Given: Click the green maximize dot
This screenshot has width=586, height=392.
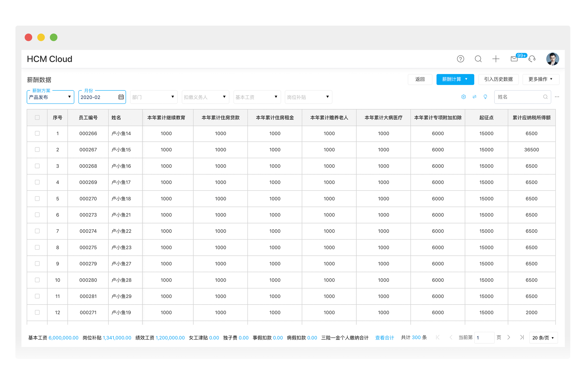Looking at the screenshot, I should pyautogui.click(x=54, y=37).
